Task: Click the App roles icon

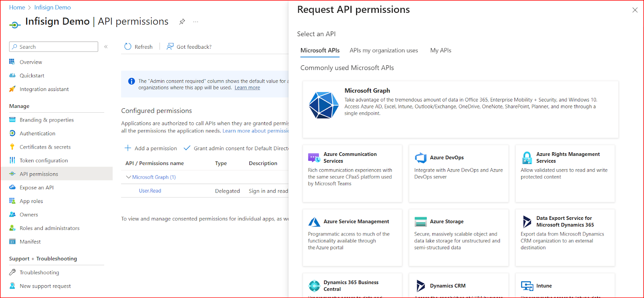Action: point(12,201)
